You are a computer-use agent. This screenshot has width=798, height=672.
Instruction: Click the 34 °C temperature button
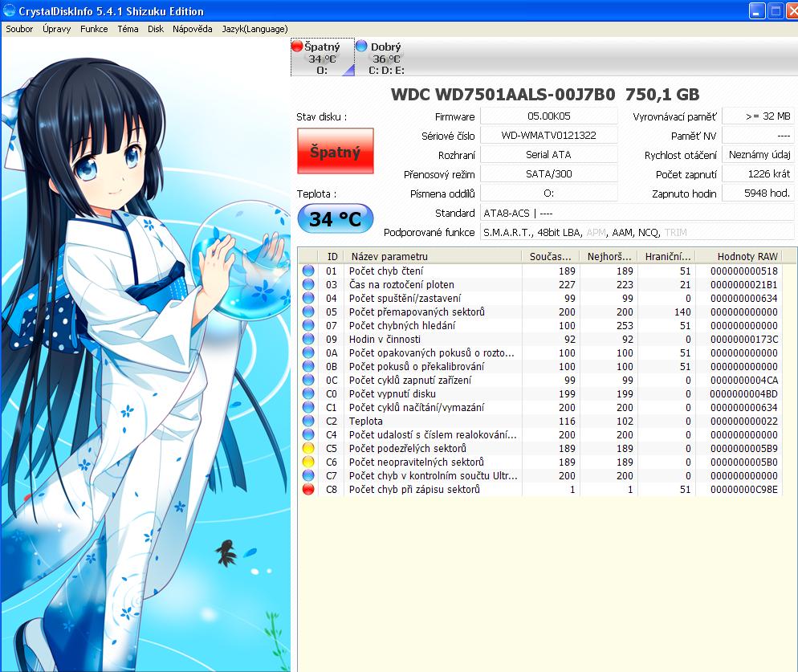336,219
